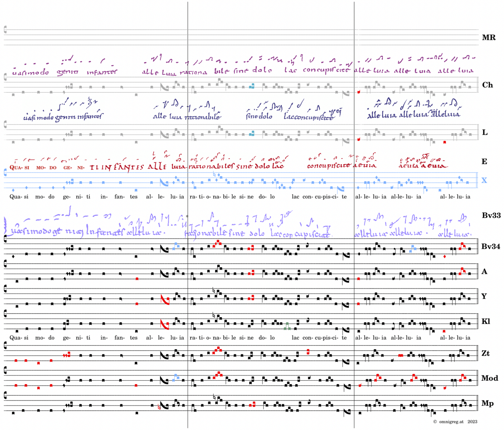Click the flat sign on the X staff
Screen dimensions: 504x430
(x=214, y=174)
